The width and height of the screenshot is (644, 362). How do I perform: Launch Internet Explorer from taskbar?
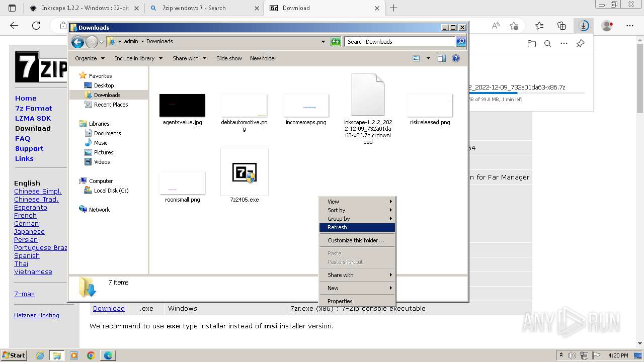point(40,355)
